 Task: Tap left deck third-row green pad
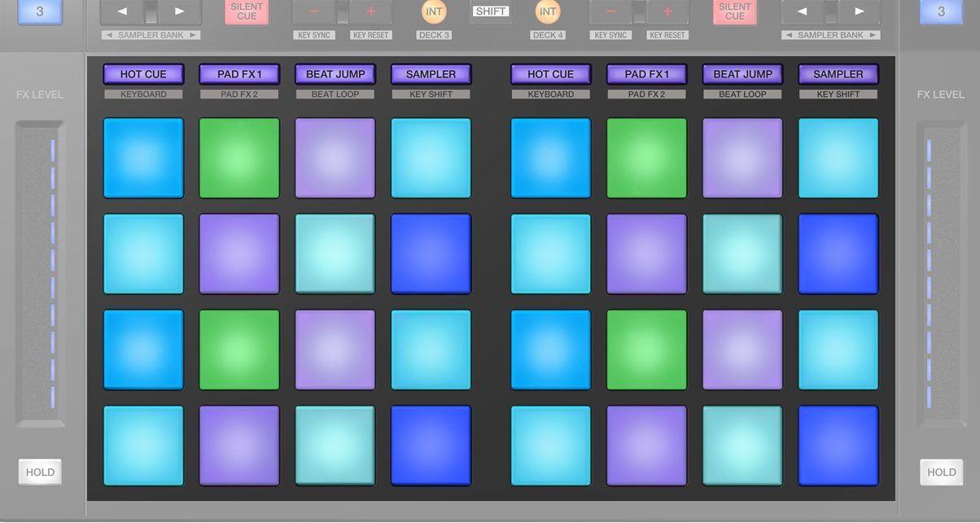click(239, 350)
